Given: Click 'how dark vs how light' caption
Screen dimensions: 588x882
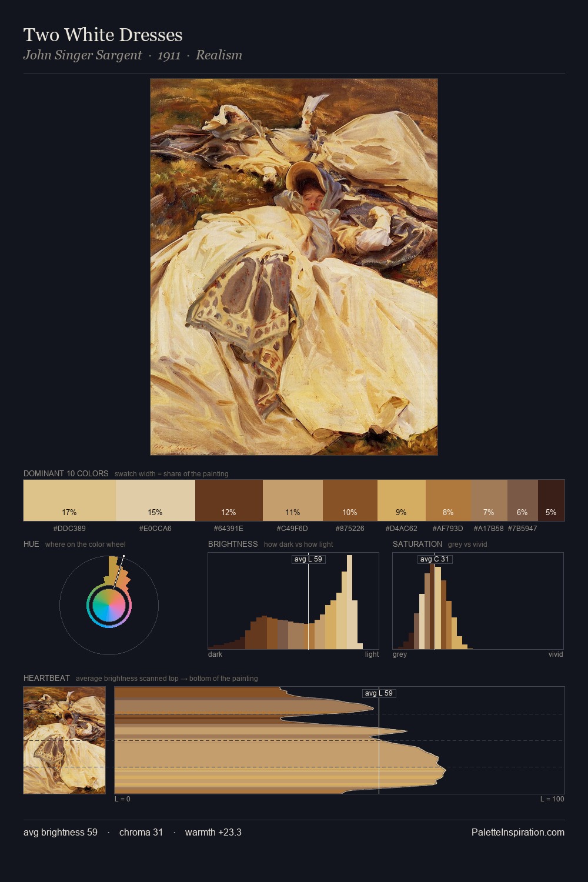Looking at the screenshot, I should (x=299, y=544).
